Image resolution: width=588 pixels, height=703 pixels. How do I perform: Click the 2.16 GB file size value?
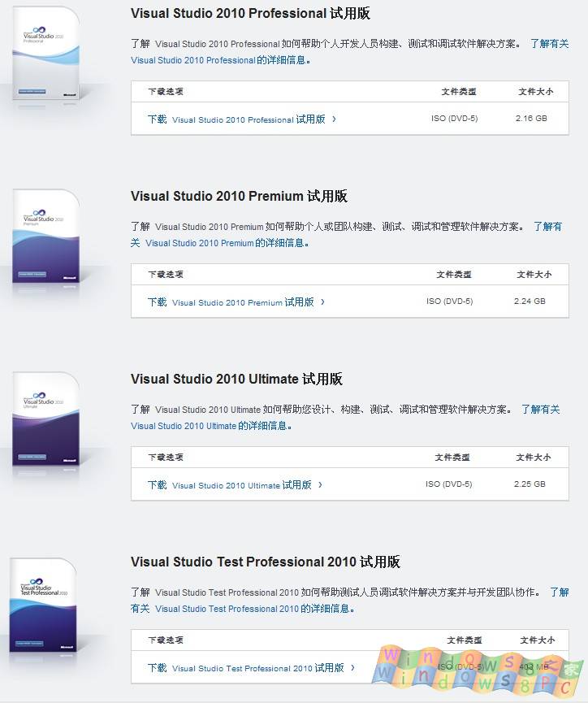[x=531, y=119]
